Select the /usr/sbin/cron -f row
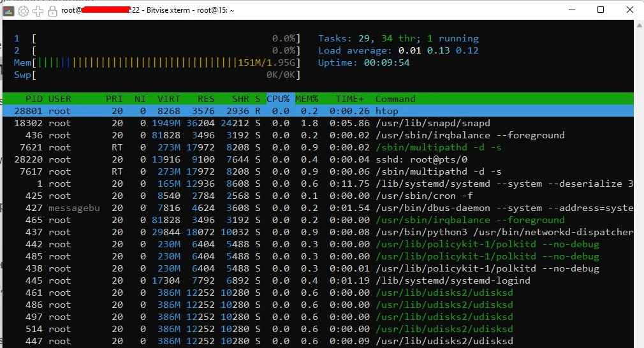This screenshot has width=644, height=348. (x=318, y=196)
